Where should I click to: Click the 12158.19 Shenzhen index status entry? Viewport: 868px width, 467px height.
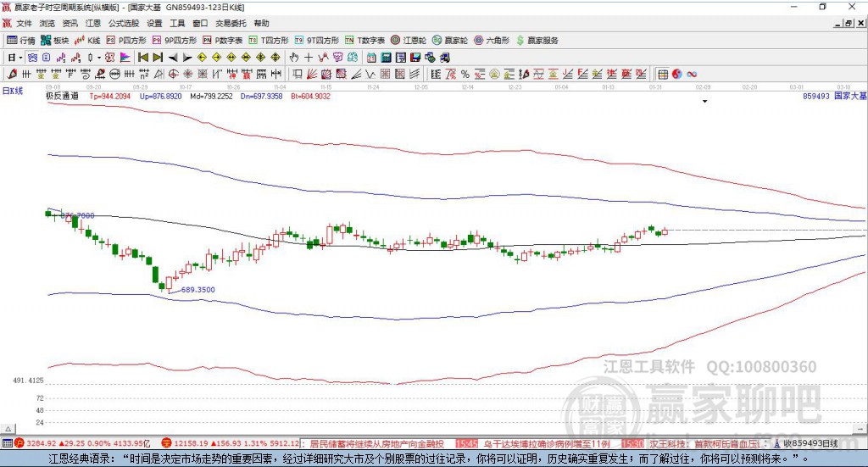pos(230,444)
